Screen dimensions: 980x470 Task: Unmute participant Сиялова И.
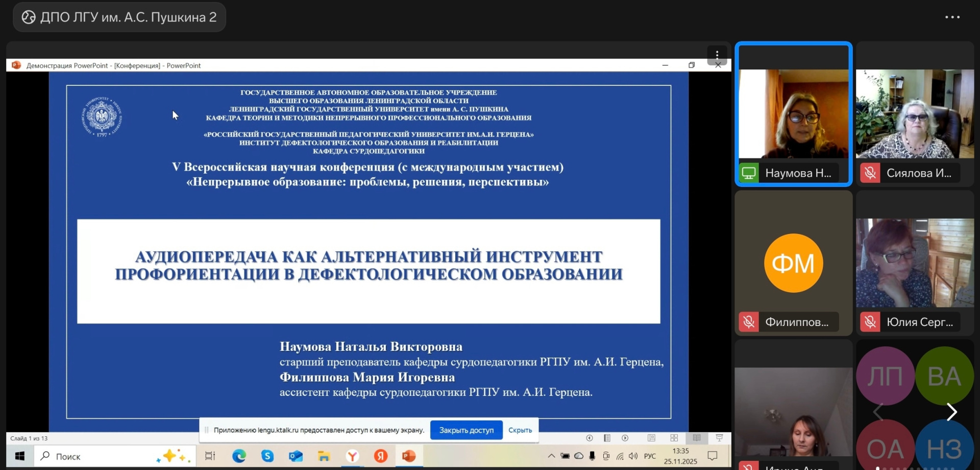871,173
